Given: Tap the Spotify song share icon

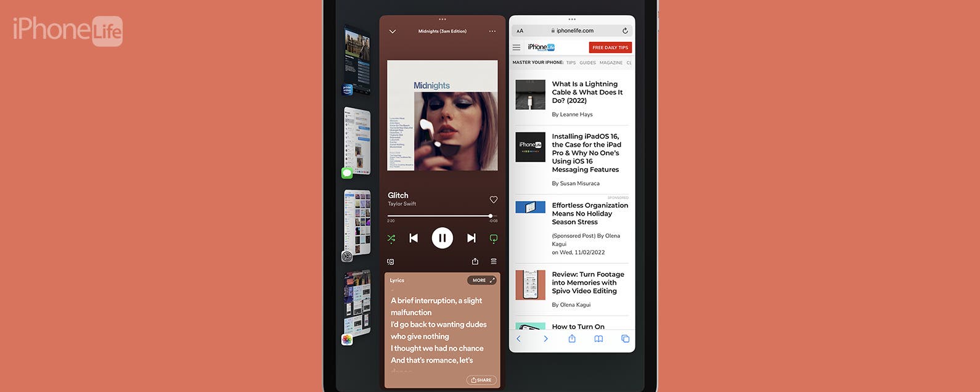Looking at the screenshot, I should click(475, 261).
